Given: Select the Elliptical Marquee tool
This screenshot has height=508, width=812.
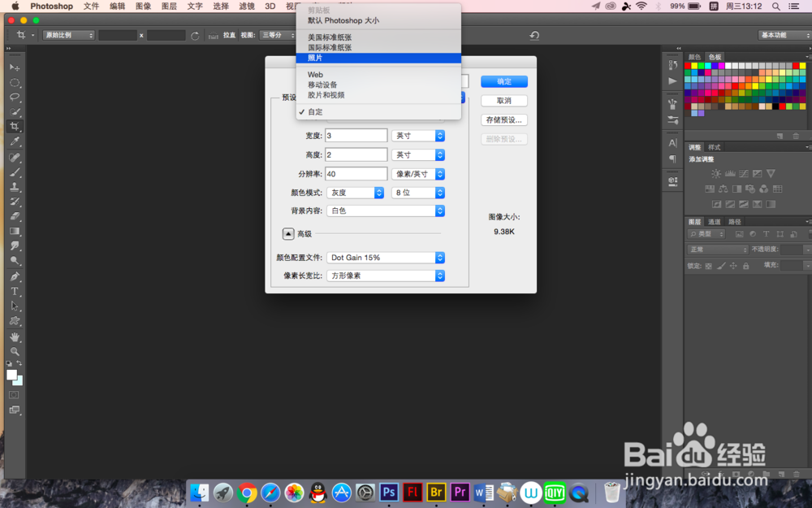Looking at the screenshot, I should [x=15, y=82].
